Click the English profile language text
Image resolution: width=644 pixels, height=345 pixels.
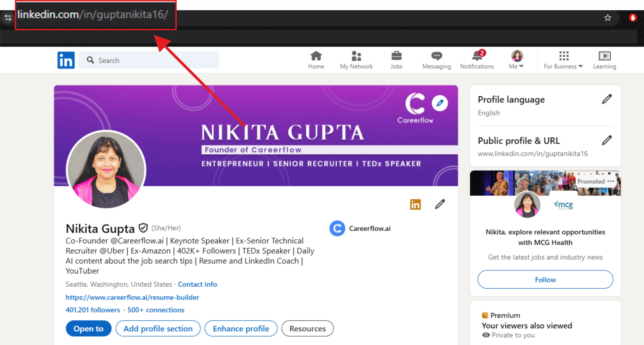(x=489, y=113)
